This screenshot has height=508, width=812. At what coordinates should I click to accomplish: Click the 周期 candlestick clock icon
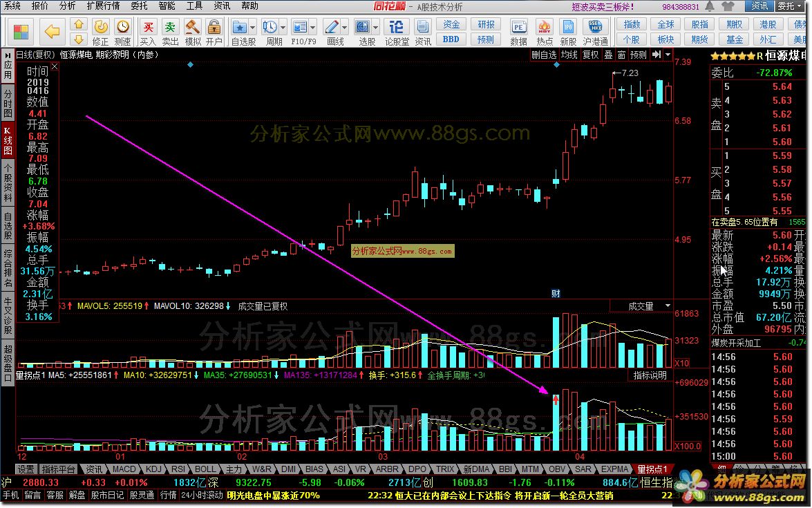pyautogui.click(x=270, y=27)
